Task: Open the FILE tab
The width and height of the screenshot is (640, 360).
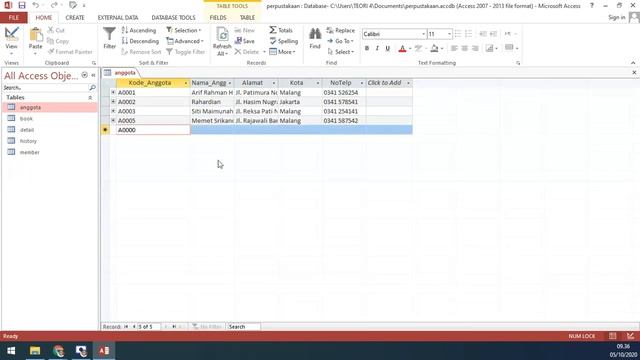Action: 14,18
